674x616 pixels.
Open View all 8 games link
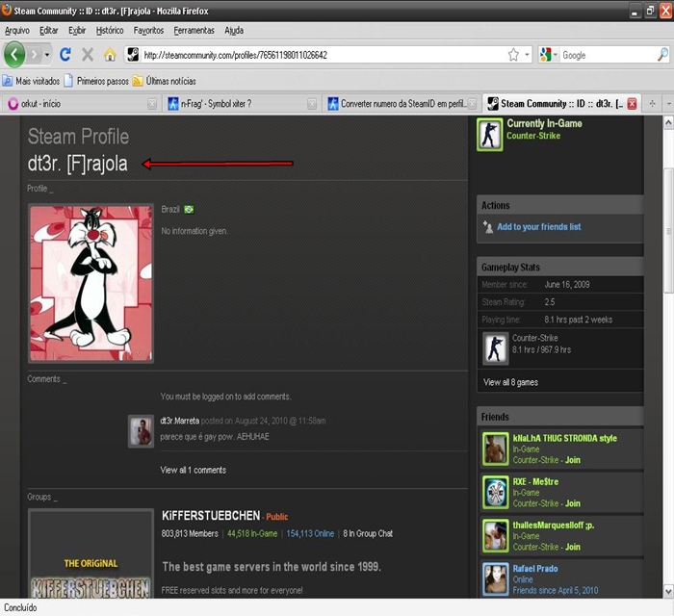[510, 382]
